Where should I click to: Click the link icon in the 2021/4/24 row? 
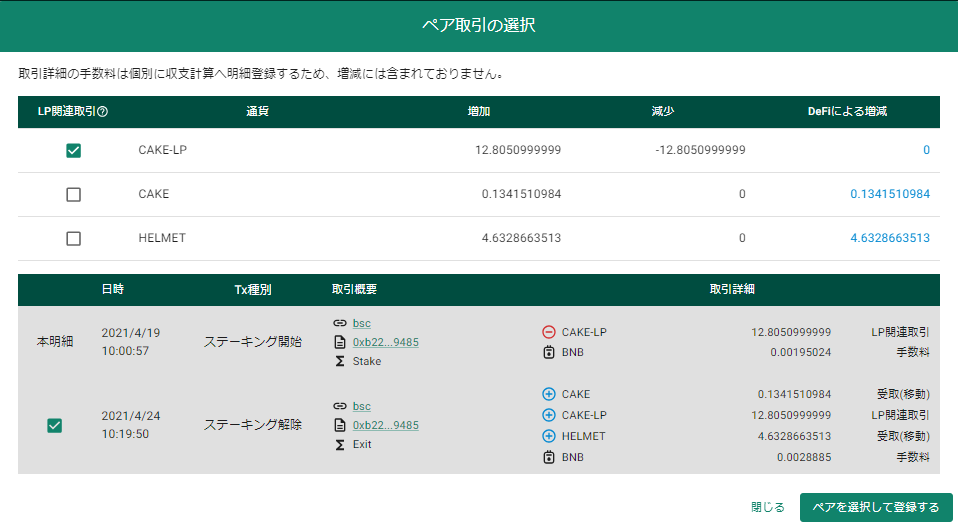[340, 406]
